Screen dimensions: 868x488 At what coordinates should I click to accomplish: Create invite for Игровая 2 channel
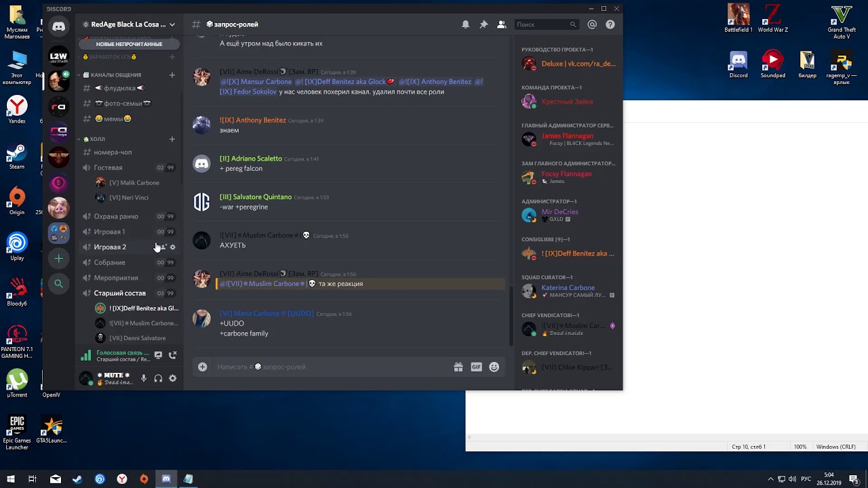pos(163,247)
